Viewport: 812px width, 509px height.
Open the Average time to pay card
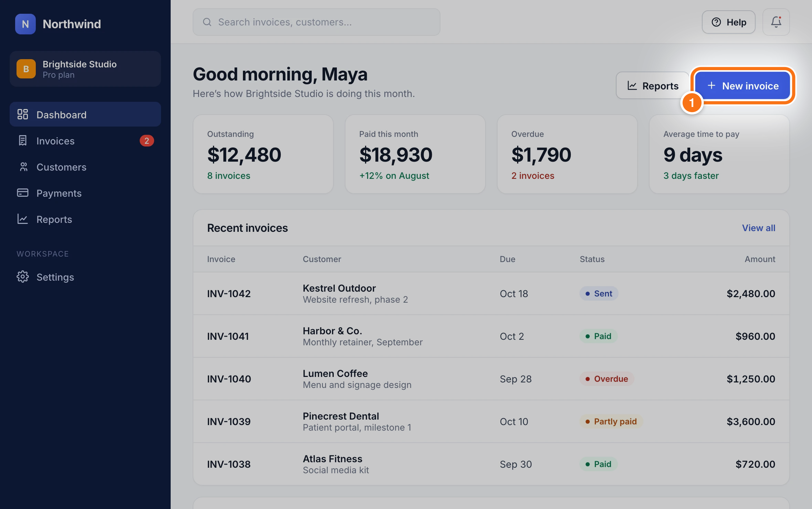(719, 154)
